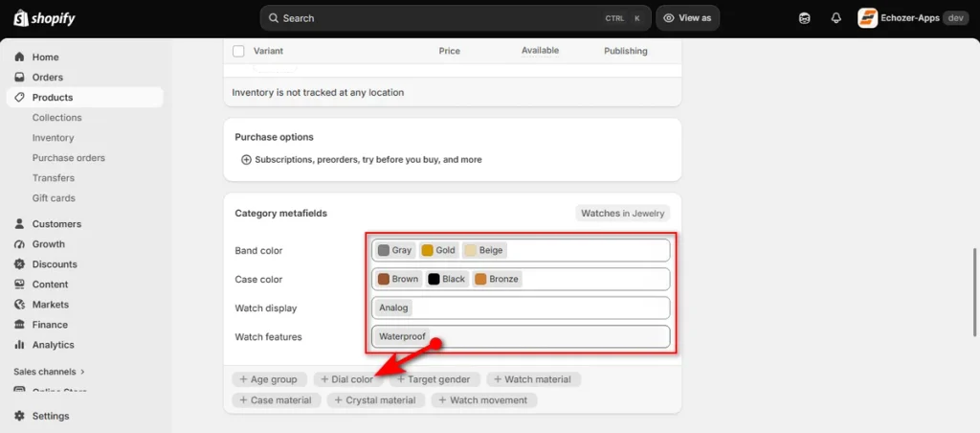The width and height of the screenshot is (980, 433).
Task: Click the Variant column header
Action: (x=268, y=51)
